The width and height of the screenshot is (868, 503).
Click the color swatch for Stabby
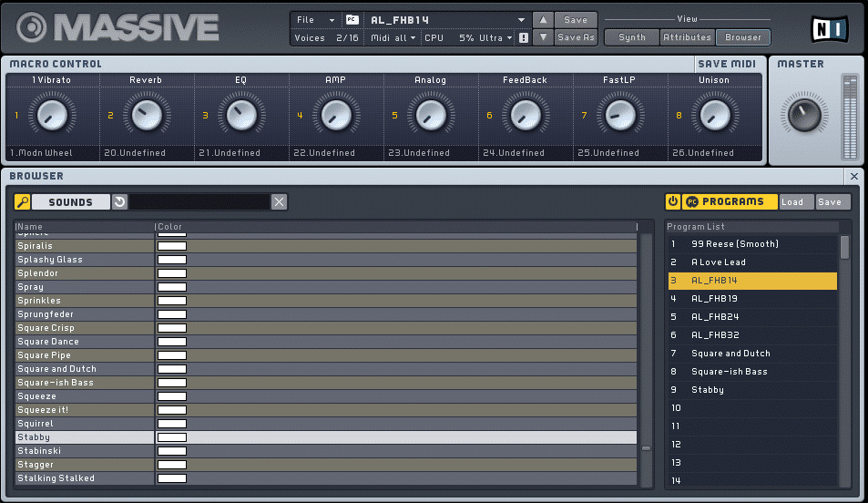(172, 437)
